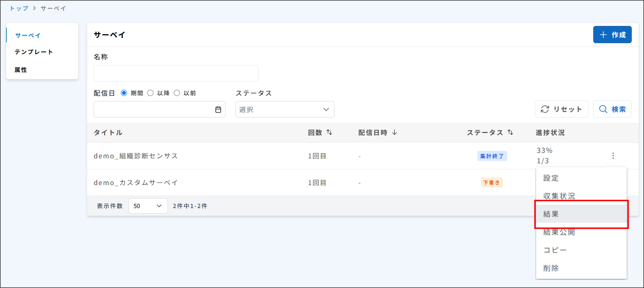Click inside the 名称 search field
644x288 pixels.
tap(176, 73)
